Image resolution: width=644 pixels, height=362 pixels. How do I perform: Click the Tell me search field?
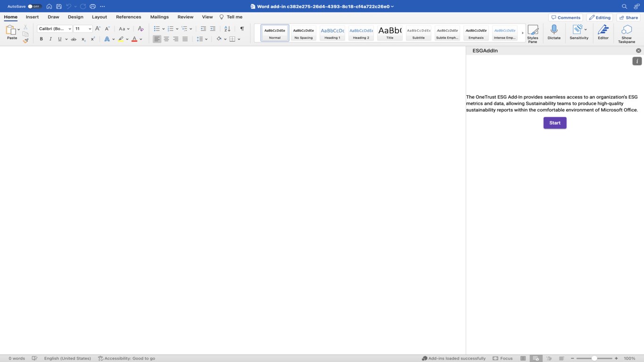231,17
